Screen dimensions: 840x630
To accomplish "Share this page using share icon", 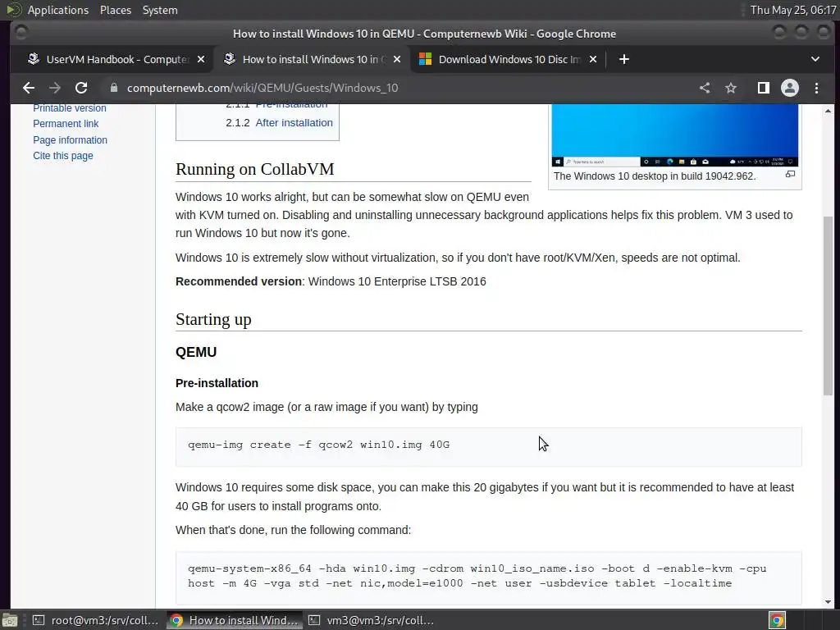I will click(705, 88).
